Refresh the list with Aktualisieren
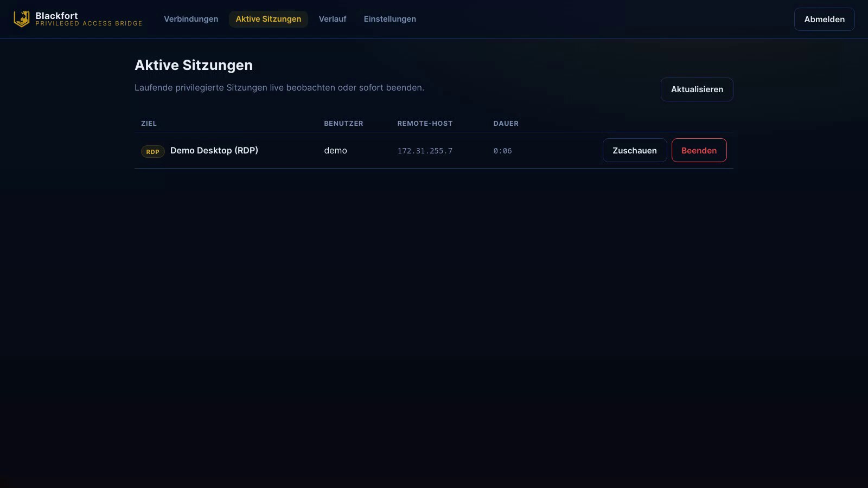Viewport: 868px width, 488px height. (697, 89)
